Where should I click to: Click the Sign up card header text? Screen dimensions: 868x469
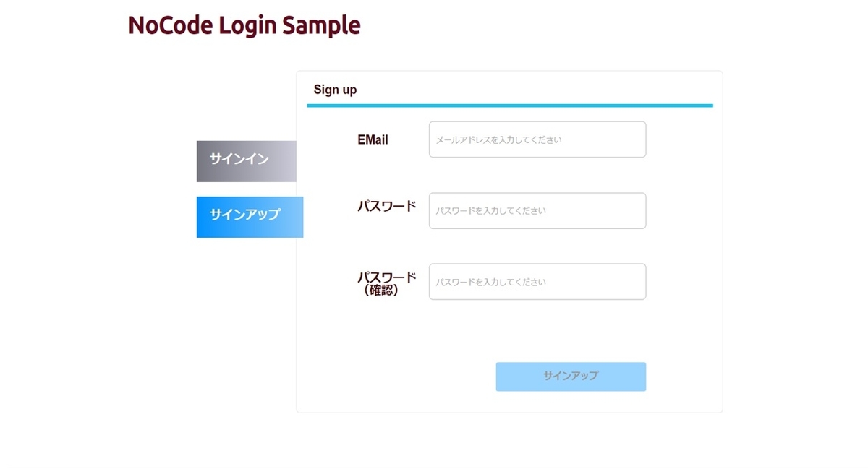(335, 89)
